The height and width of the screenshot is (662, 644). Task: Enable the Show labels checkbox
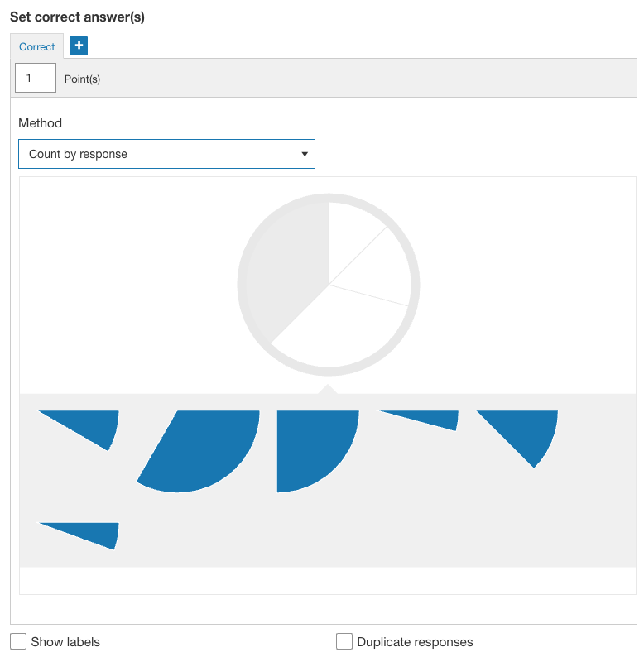click(18, 641)
